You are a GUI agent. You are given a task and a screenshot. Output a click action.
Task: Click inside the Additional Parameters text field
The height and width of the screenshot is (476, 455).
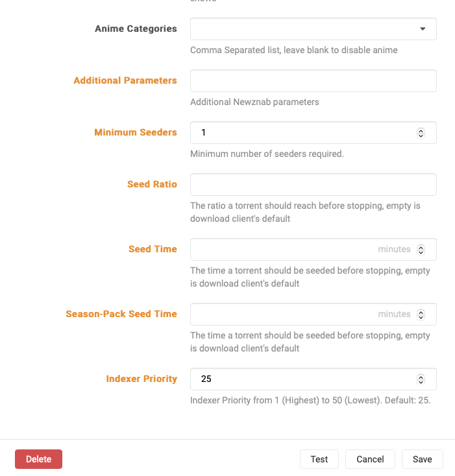(313, 81)
